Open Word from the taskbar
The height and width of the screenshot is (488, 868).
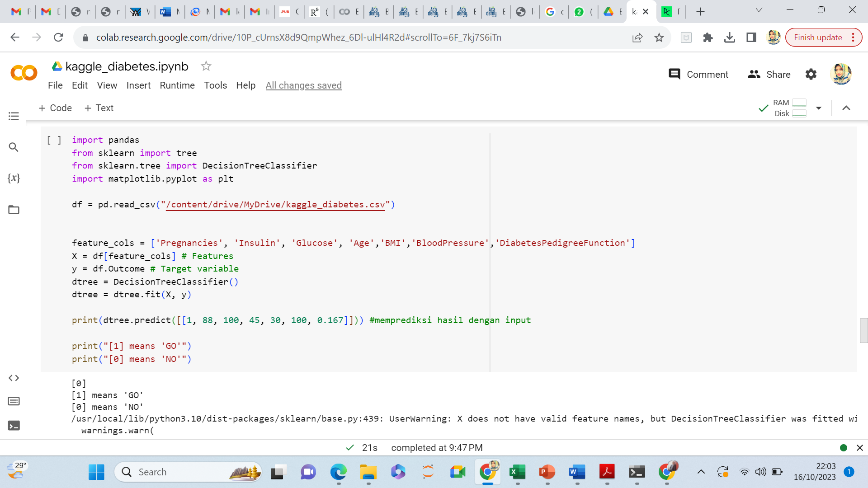coord(577,472)
